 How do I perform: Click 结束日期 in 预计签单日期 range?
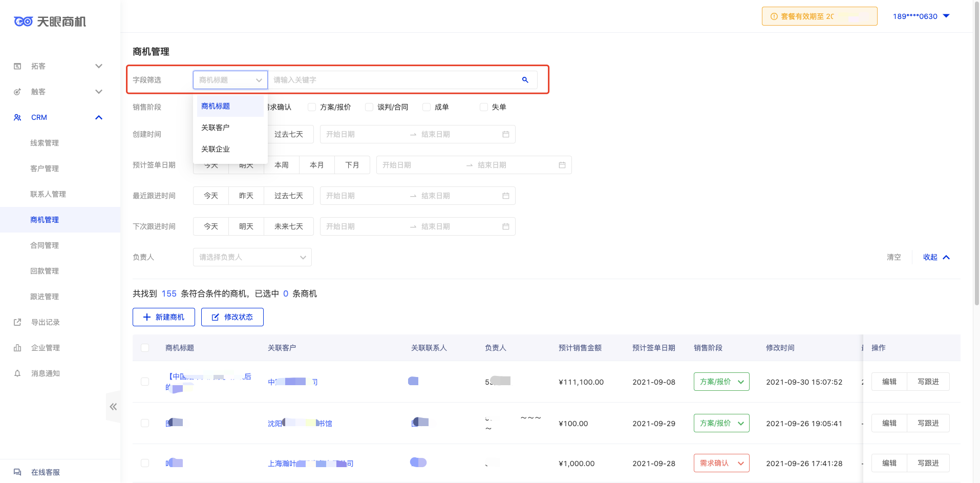pos(492,165)
